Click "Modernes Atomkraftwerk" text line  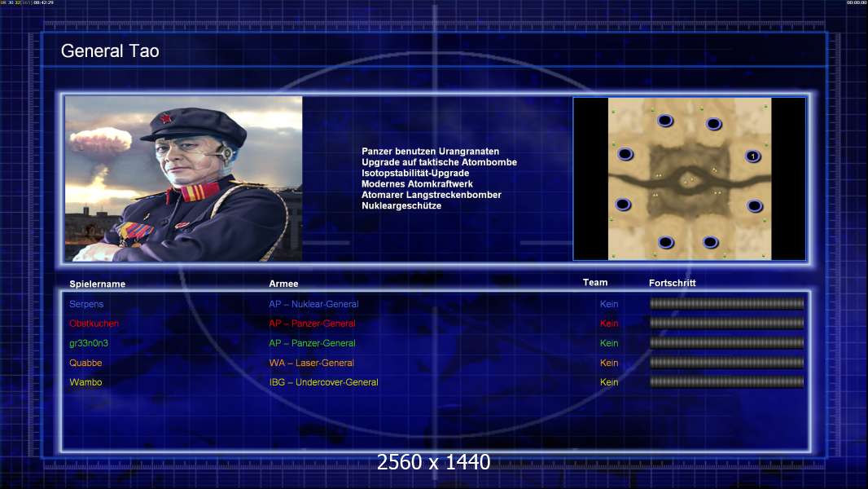point(417,184)
